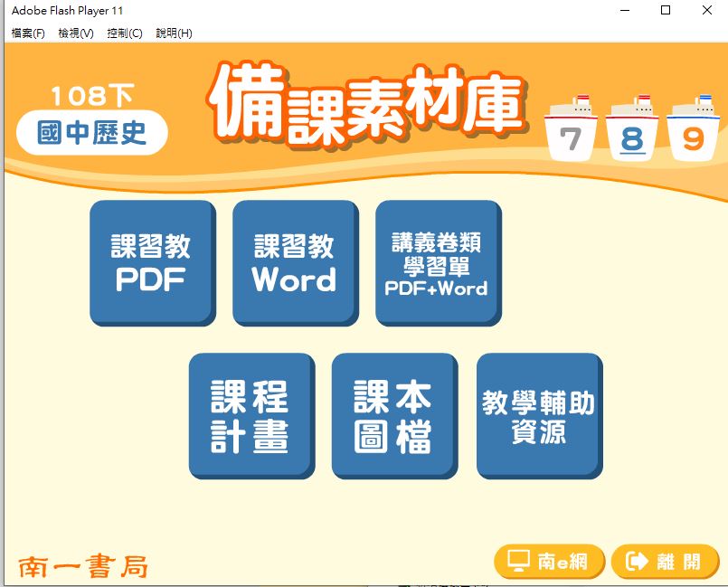Image resolution: width=728 pixels, height=587 pixels.
Task: Click the 南一書局 logo
Action: click(83, 566)
